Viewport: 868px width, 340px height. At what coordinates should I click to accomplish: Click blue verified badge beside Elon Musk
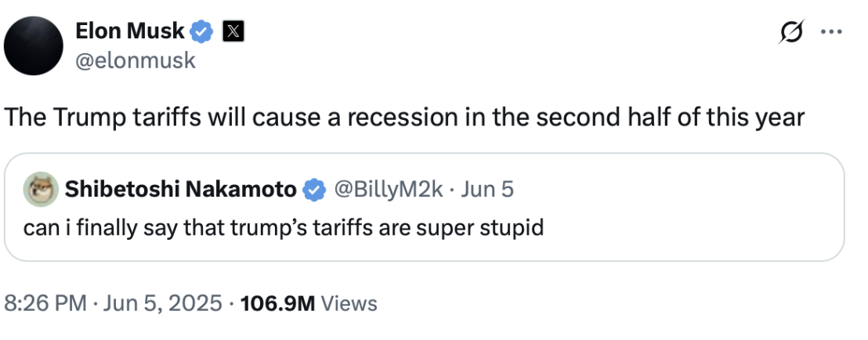pos(203,31)
